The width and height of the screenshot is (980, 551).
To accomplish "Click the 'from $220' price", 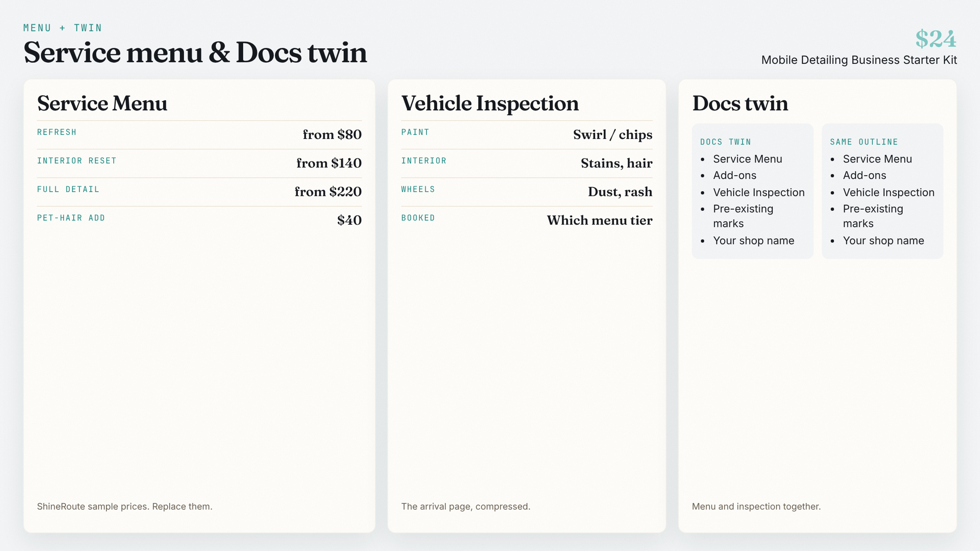I will [x=328, y=192].
